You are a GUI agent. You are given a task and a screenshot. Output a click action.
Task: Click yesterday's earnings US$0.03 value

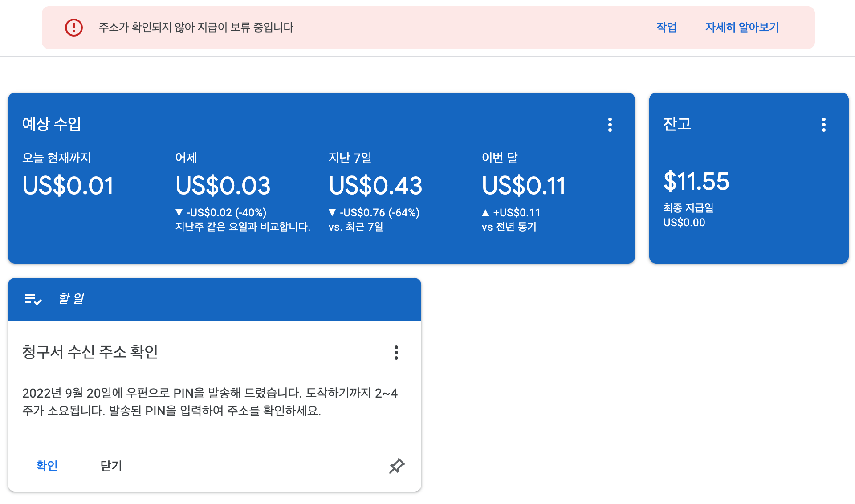tap(223, 186)
